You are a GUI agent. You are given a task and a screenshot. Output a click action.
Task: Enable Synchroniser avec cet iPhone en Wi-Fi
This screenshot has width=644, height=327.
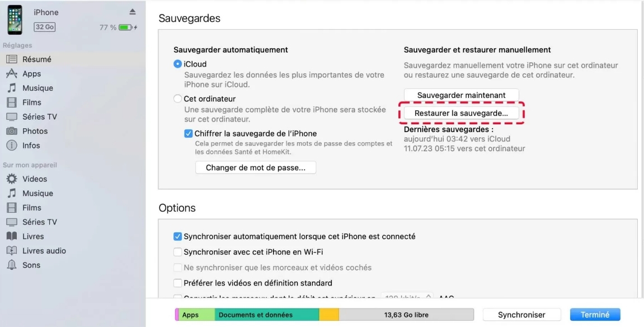177,252
